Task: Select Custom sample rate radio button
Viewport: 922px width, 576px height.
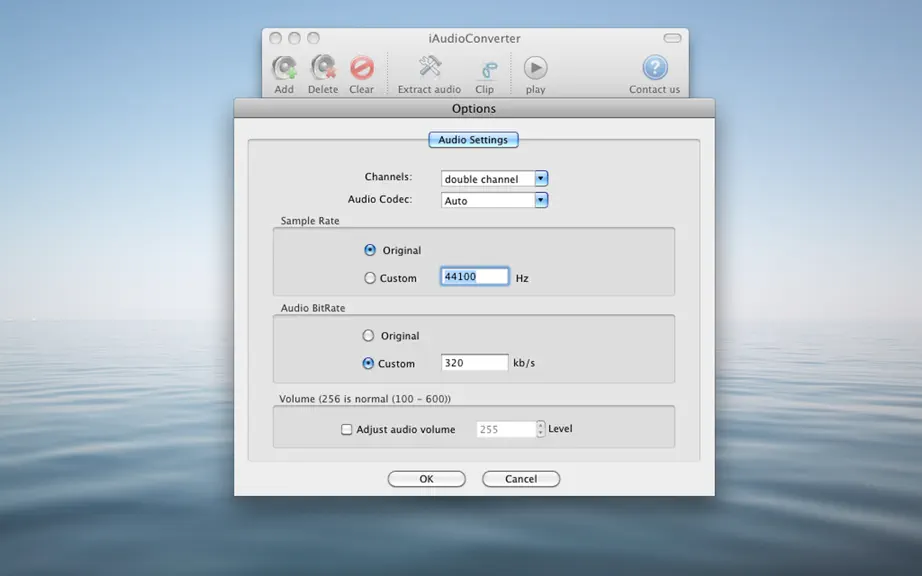Action: pos(370,278)
